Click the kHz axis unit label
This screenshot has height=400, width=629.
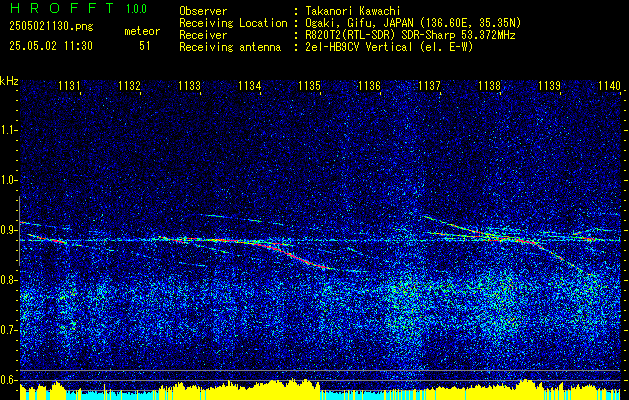coord(9,81)
